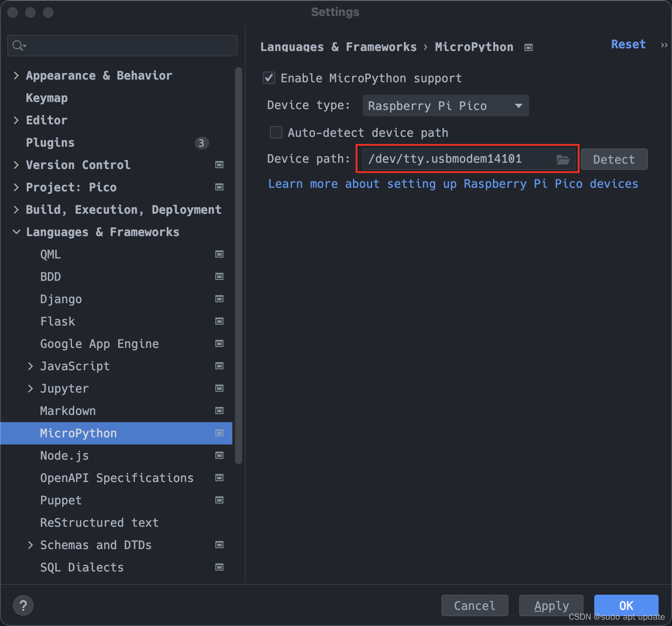Viewport: 672px width, 626px height.
Task: Click the settings panel icon next to Version Control
Action: coord(219,165)
